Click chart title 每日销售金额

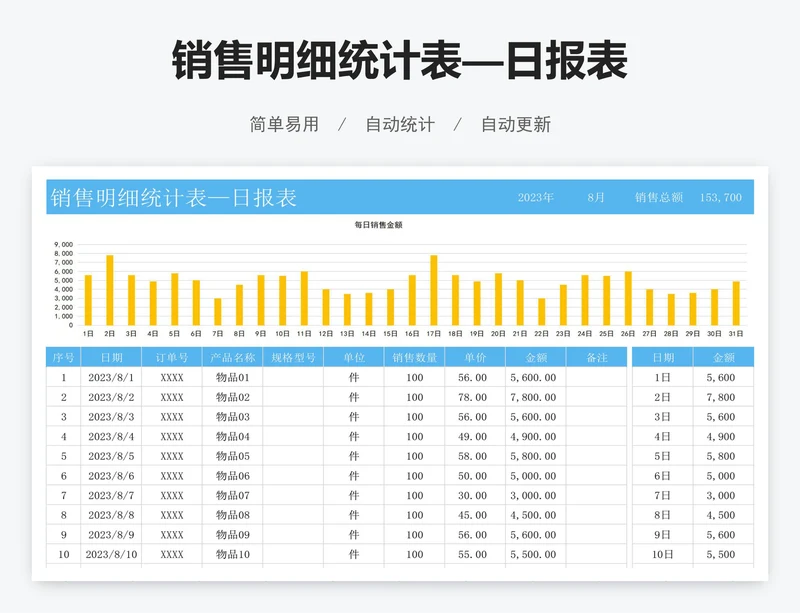(379, 225)
